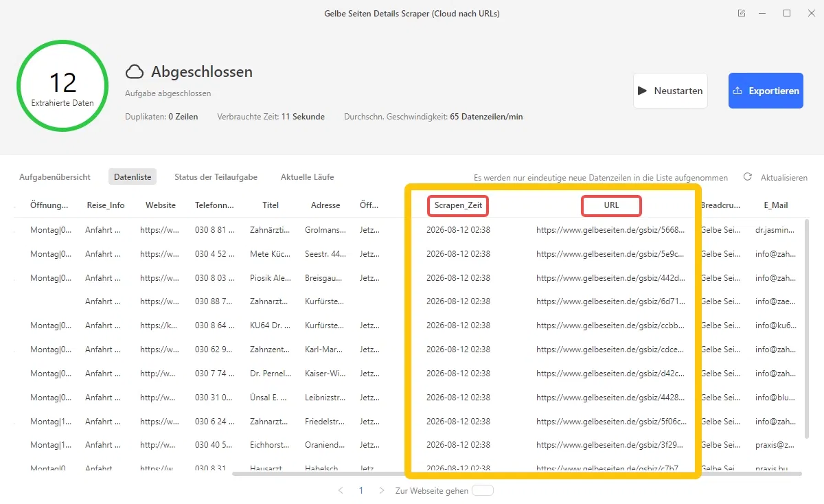Open Status der Teilaufgabe tab
Screen dimensions: 824x504
(216, 177)
